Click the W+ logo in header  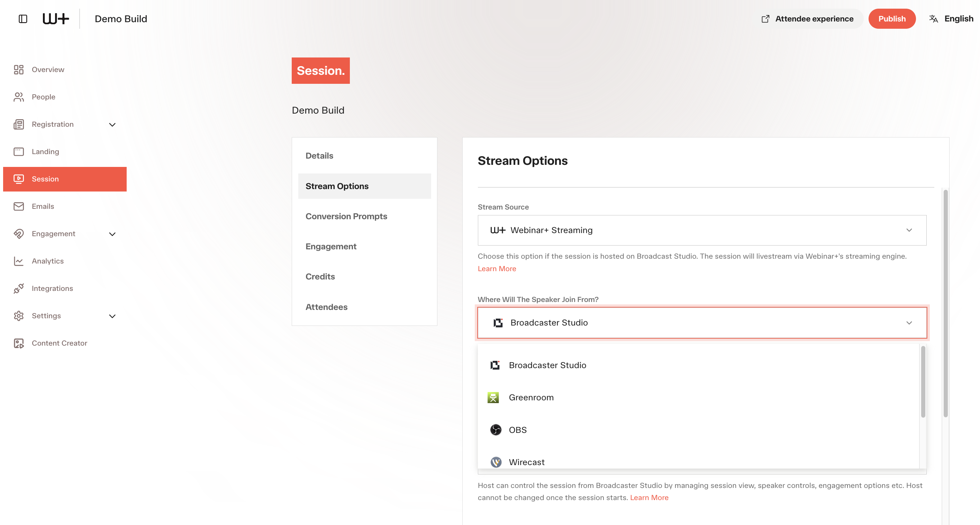click(x=56, y=19)
